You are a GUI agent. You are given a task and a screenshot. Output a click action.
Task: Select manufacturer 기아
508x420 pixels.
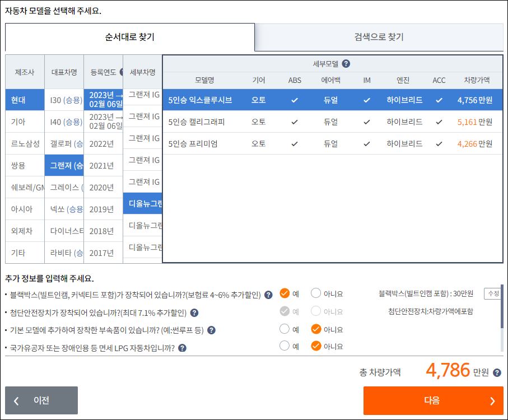(x=25, y=122)
